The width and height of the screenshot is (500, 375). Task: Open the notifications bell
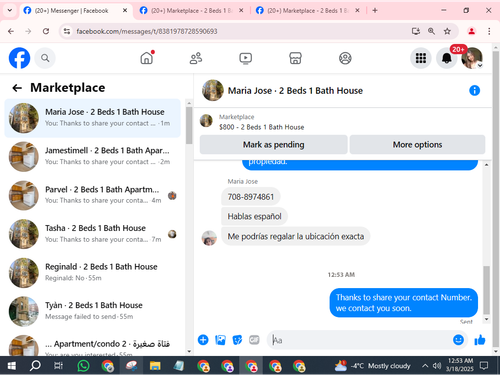click(x=447, y=58)
